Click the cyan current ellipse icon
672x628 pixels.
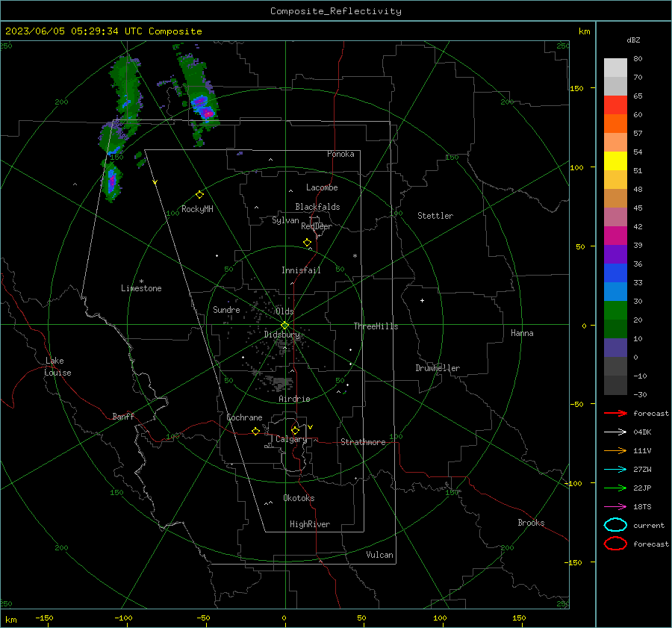pos(615,525)
